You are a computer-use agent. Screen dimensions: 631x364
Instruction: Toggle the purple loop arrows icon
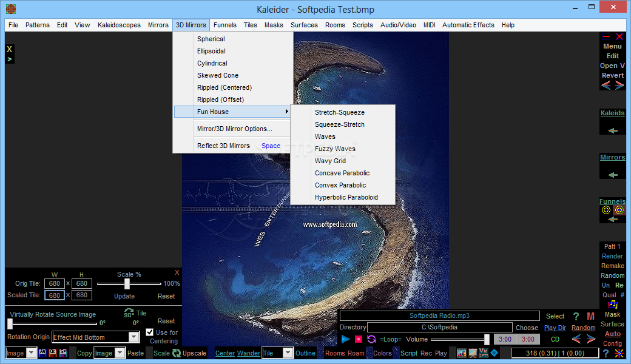tap(371, 339)
